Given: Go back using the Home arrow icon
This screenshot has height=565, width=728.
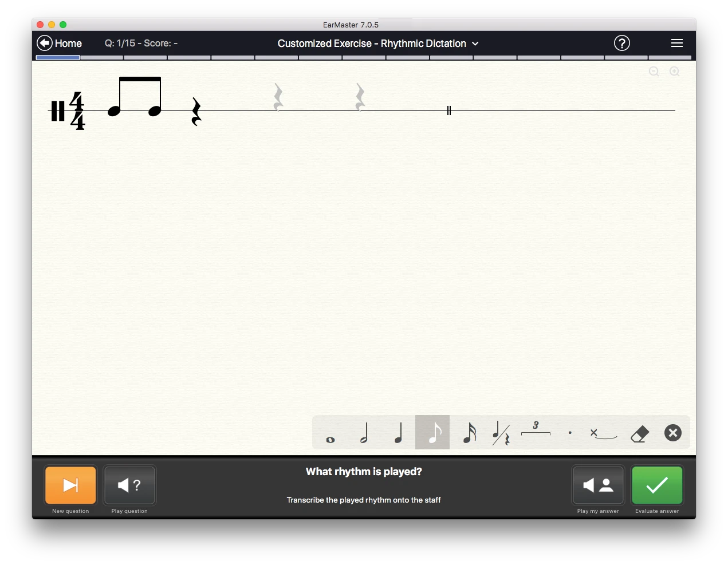Looking at the screenshot, I should click(x=45, y=43).
